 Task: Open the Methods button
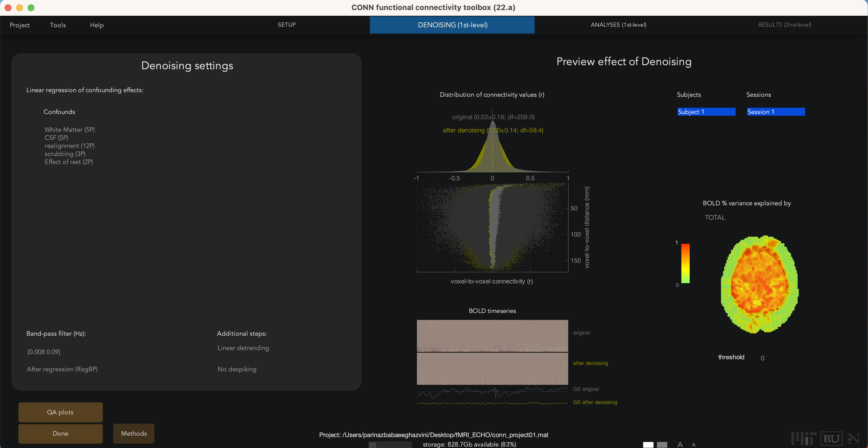[x=134, y=434]
